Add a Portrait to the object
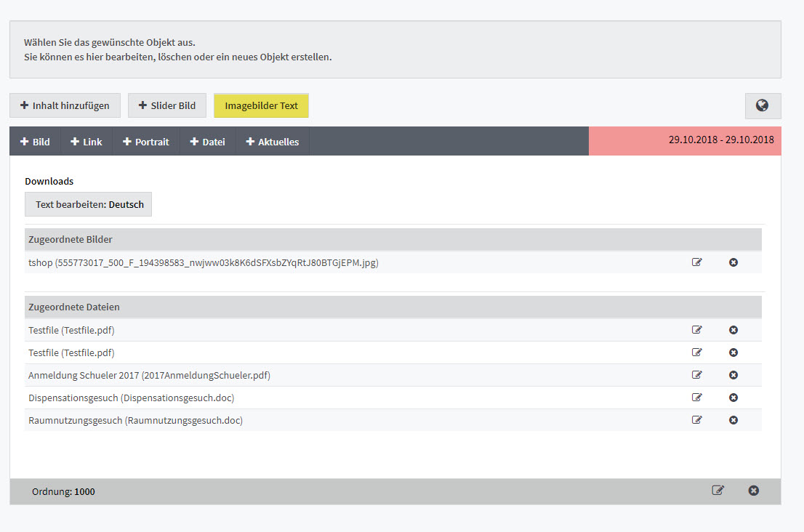 pyautogui.click(x=145, y=142)
